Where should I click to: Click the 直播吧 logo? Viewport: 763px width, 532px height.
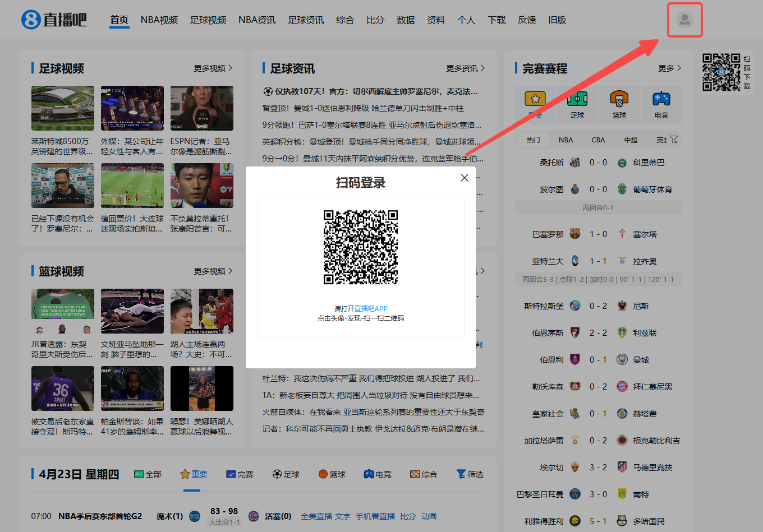[54, 20]
